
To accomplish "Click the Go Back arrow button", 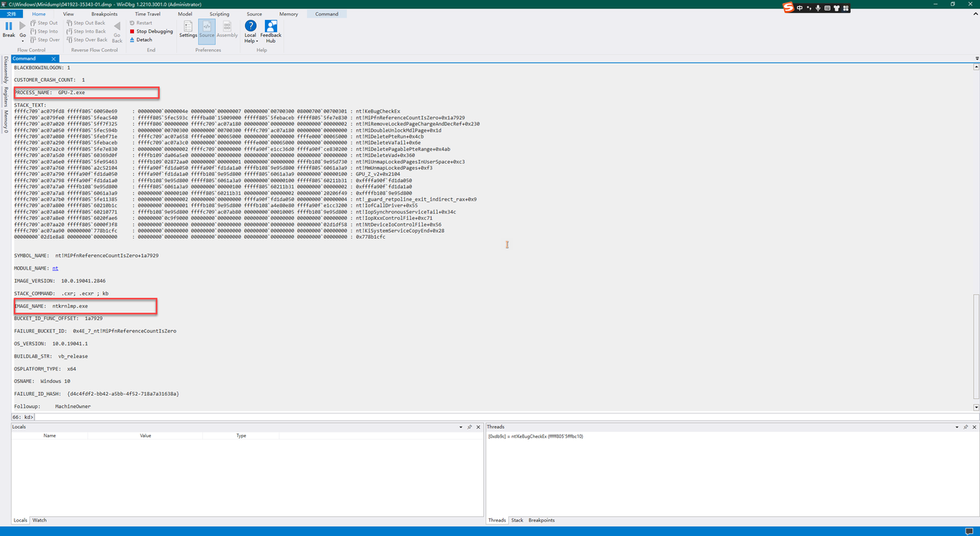I will coord(117,31).
